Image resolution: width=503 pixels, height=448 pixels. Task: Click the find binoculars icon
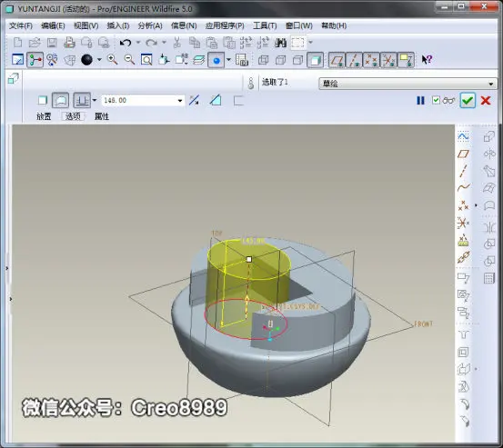click(280, 43)
